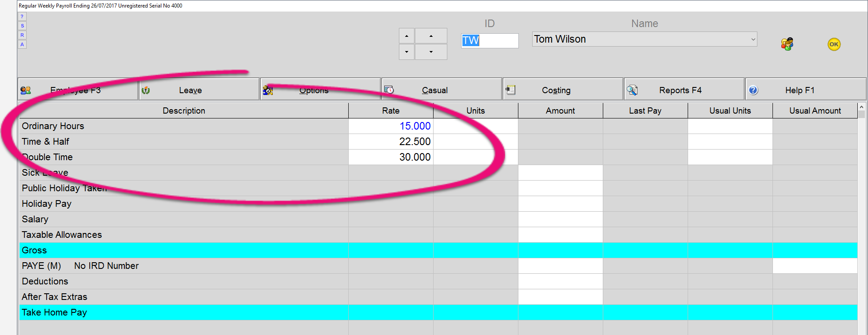The height and width of the screenshot is (335, 868).
Task: Click the bottom-right down arrow stepper
Action: 431,52
